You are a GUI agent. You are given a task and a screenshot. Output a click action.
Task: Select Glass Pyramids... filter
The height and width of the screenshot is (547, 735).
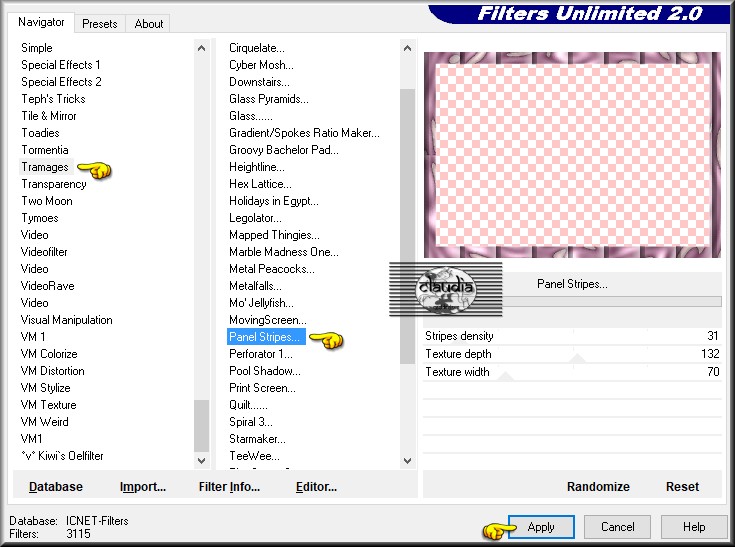pyautogui.click(x=269, y=99)
